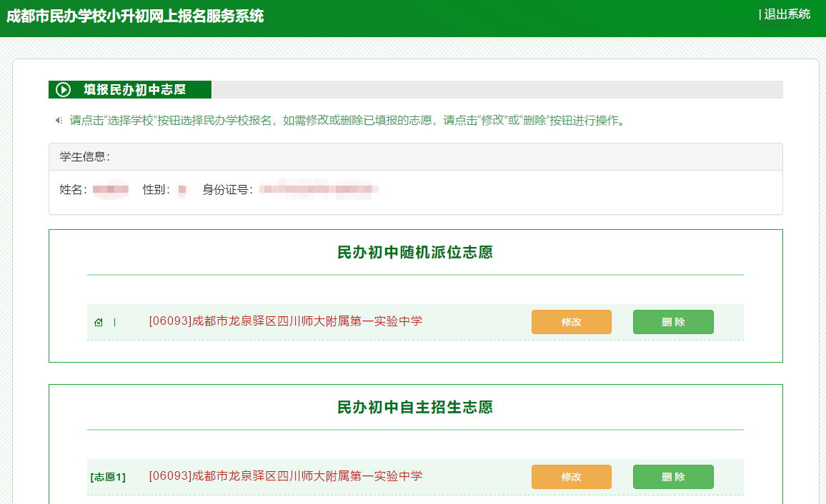
Task: Click the 学生信息 panel header
Action: coord(416,157)
